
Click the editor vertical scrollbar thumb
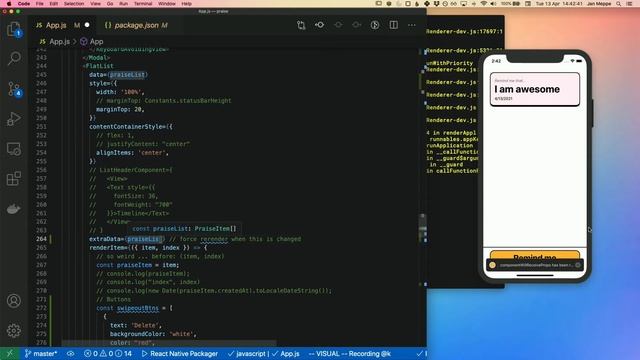423,228
